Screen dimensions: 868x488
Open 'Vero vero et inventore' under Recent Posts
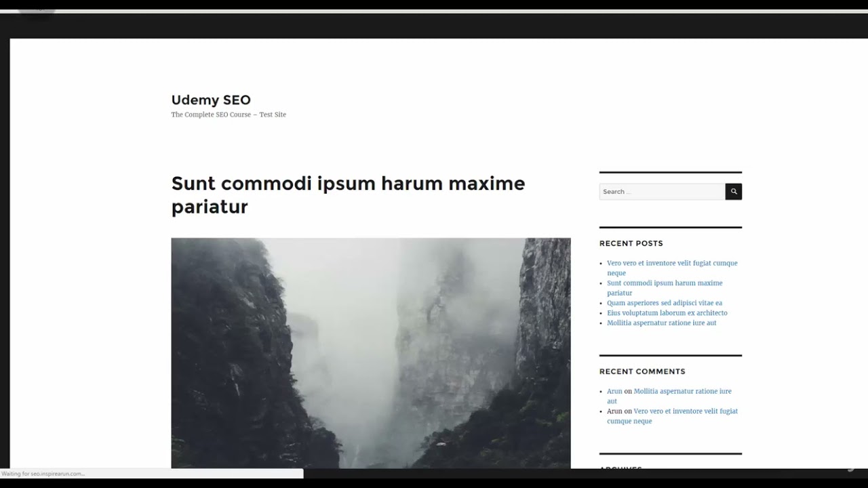pos(671,264)
